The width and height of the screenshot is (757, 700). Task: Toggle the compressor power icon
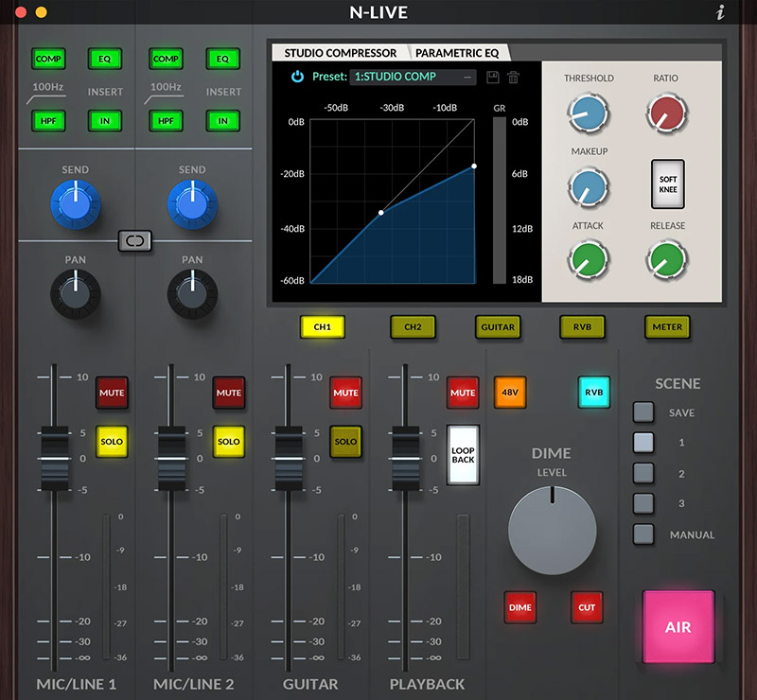pos(296,77)
